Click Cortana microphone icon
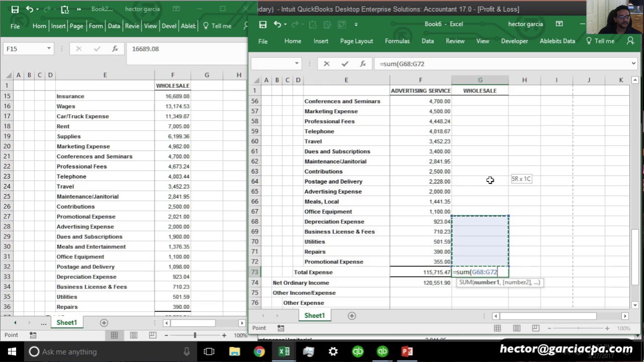 coord(187,351)
